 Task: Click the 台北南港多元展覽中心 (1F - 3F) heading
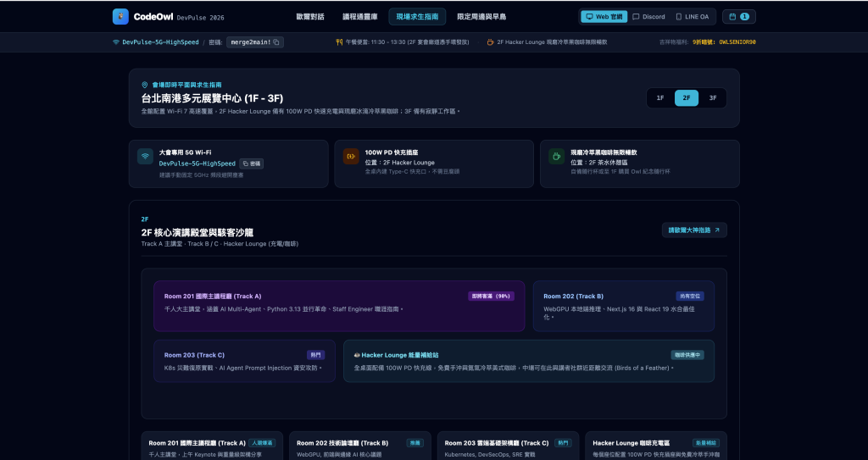pyautogui.click(x=213, y=98)
